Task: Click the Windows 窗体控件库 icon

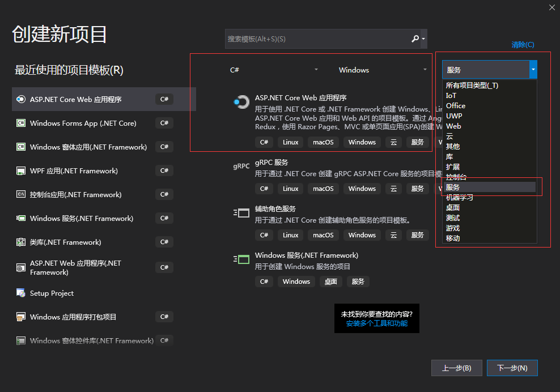Action: coord(21,340)
